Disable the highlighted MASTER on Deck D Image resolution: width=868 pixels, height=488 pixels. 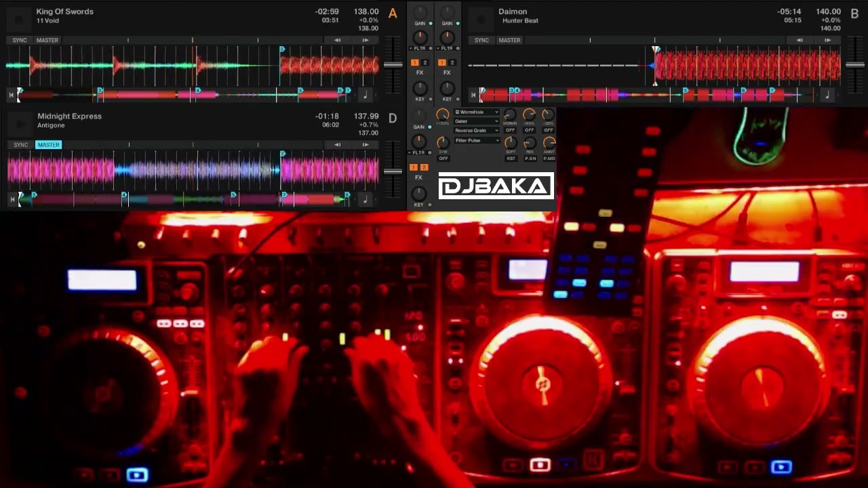coord(48,144)
